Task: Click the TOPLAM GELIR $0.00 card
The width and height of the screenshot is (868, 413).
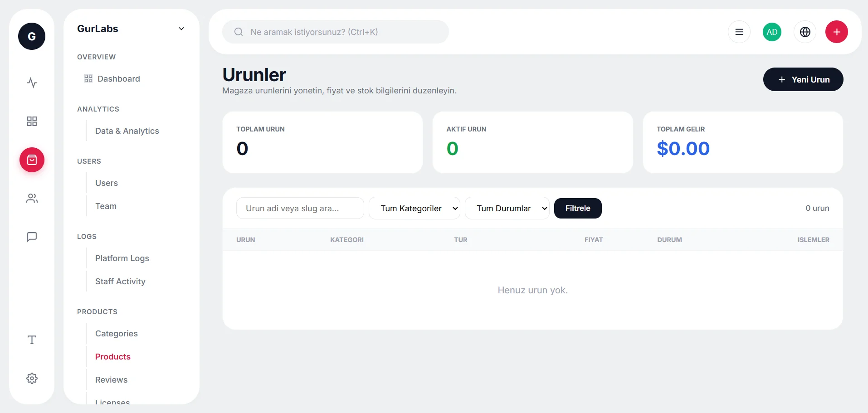Action: pos(743,142)
